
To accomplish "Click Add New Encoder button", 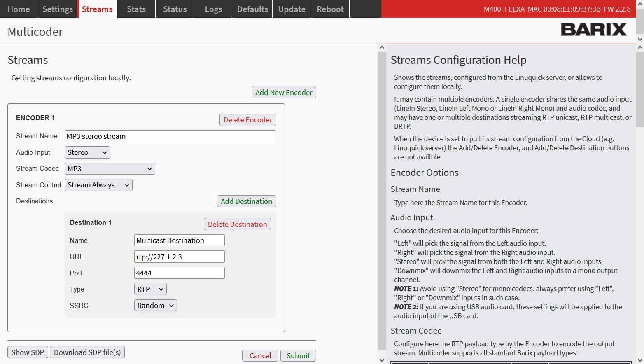I will (x=284, y=93).
